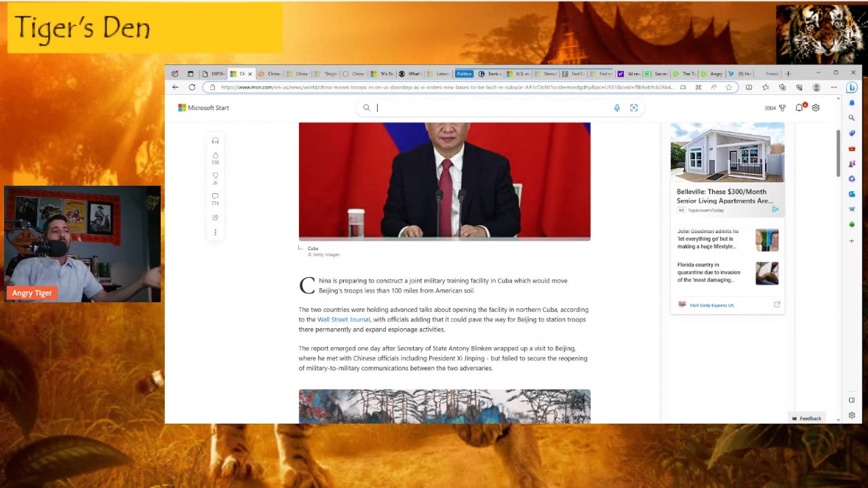Open the notifications bell on Microsoft Start
The height and width of the screenshot is (488, 868).
tap(800, 108)
